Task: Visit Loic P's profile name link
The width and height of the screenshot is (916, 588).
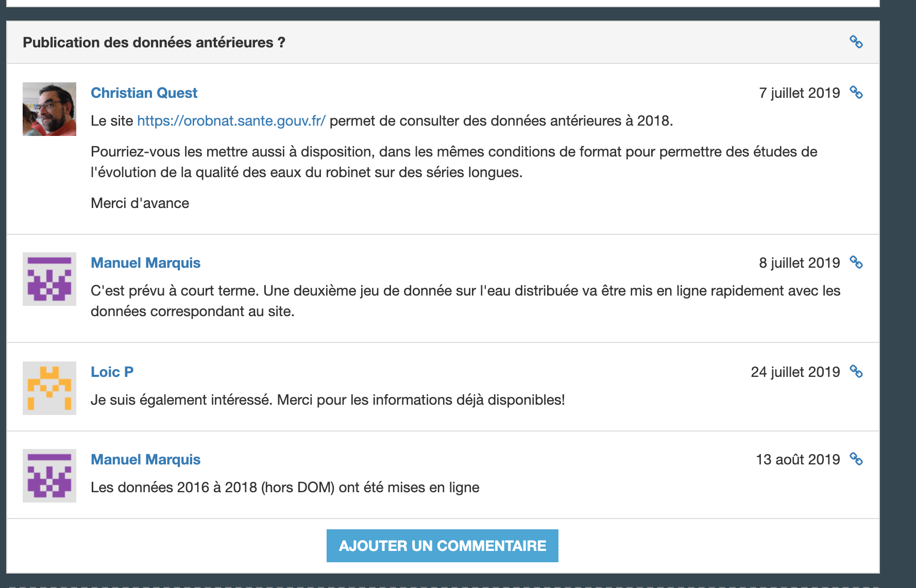Action: point(112,372)
